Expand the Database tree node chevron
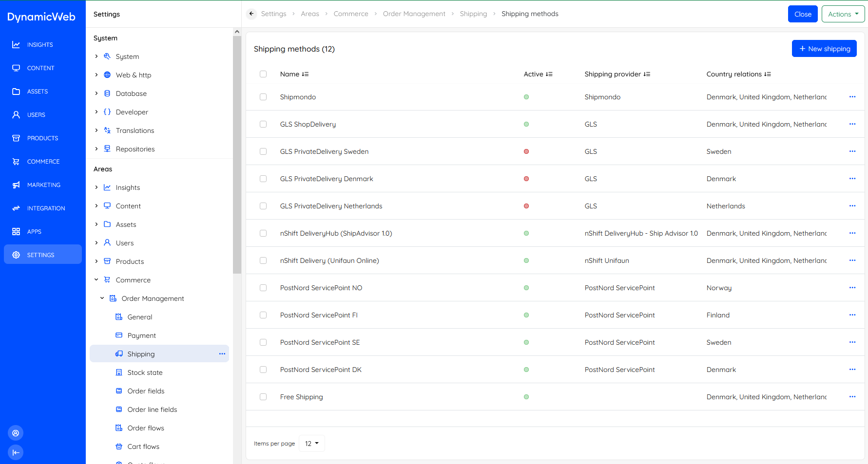 click(x=96, y=93)
